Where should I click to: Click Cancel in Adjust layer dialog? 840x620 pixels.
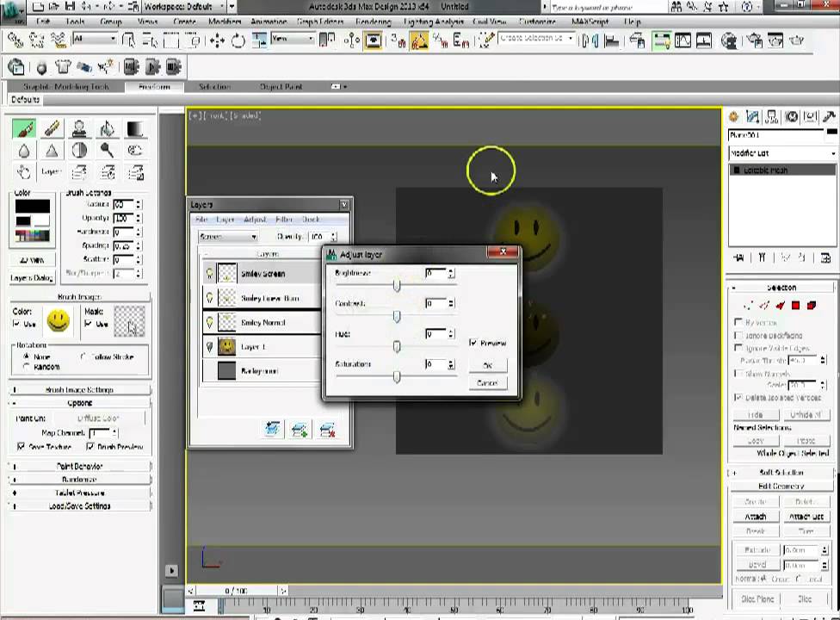pyautogui.click(x=487, y=382)
